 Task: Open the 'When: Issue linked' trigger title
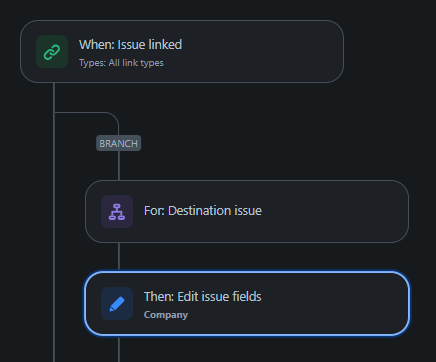tap(130, 45)
